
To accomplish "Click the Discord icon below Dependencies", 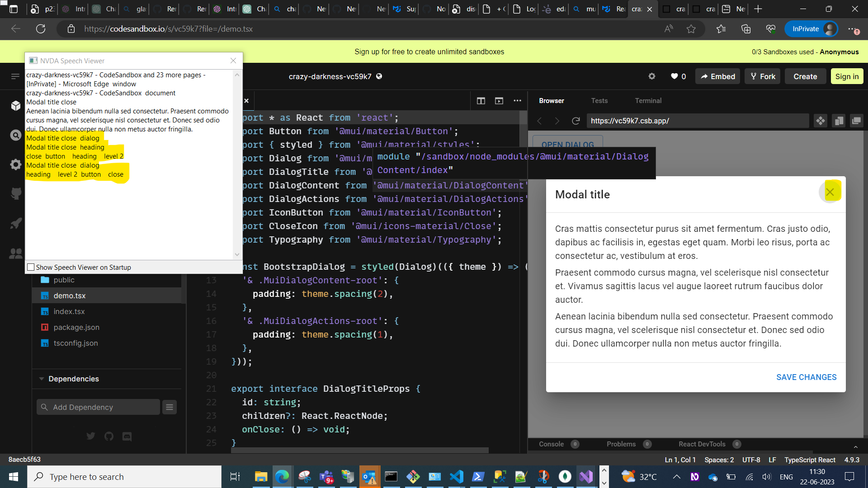I will coord(126,436).
